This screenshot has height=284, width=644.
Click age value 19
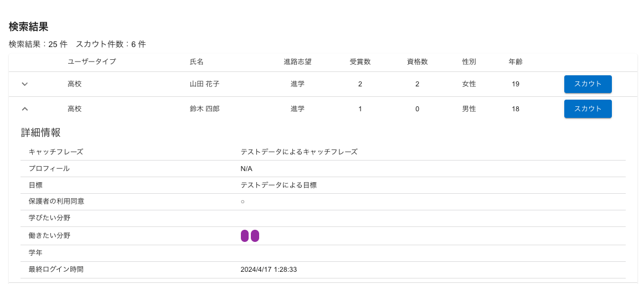pos(516,84)
